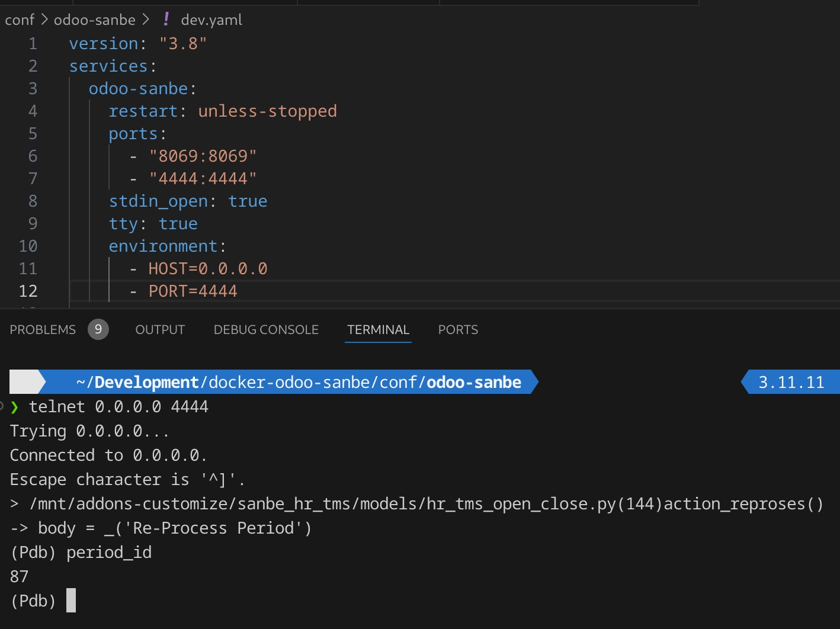Click line number 12 in the gutter

point(28,291)
